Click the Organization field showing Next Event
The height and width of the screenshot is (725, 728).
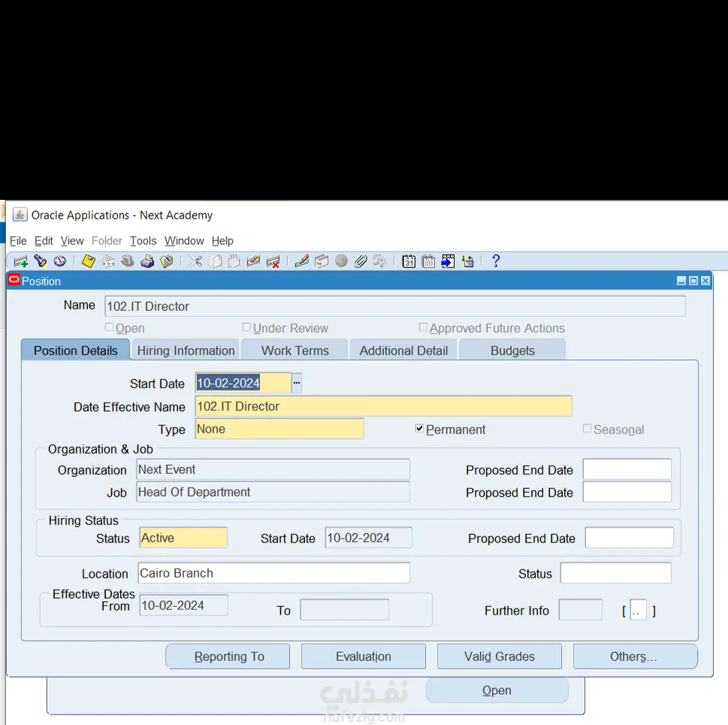[x=273, y=470]
